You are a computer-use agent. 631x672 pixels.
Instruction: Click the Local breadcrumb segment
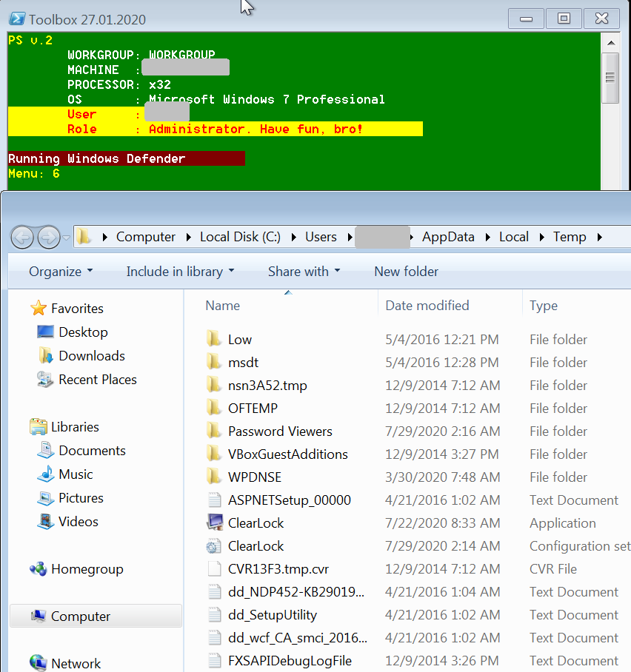513,237
